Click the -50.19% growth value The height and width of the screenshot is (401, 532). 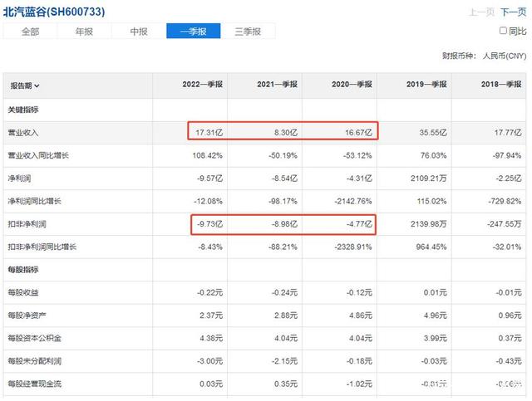pos(283,155)
